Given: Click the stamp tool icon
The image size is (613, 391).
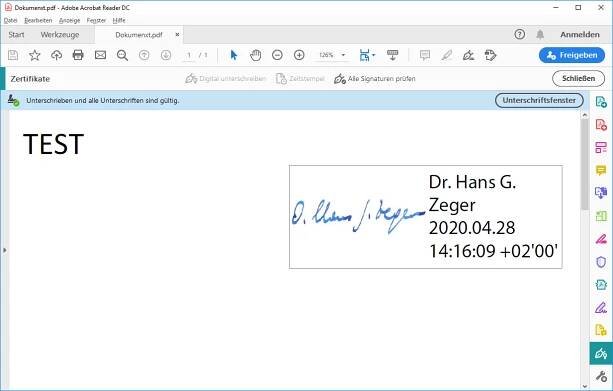Looking at the screenshot, I should coord(490,55).
